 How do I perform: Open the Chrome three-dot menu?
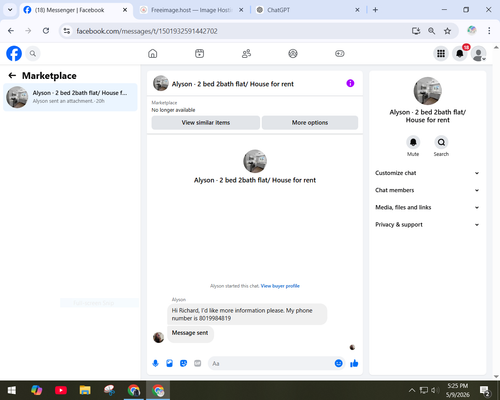(x=489, y=31)
